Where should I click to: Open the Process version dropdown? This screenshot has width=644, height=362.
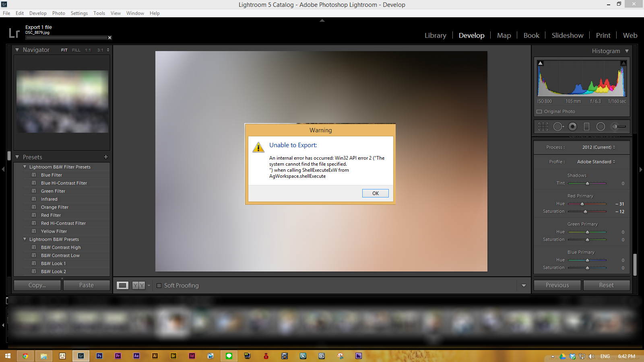tap(599, 147)
